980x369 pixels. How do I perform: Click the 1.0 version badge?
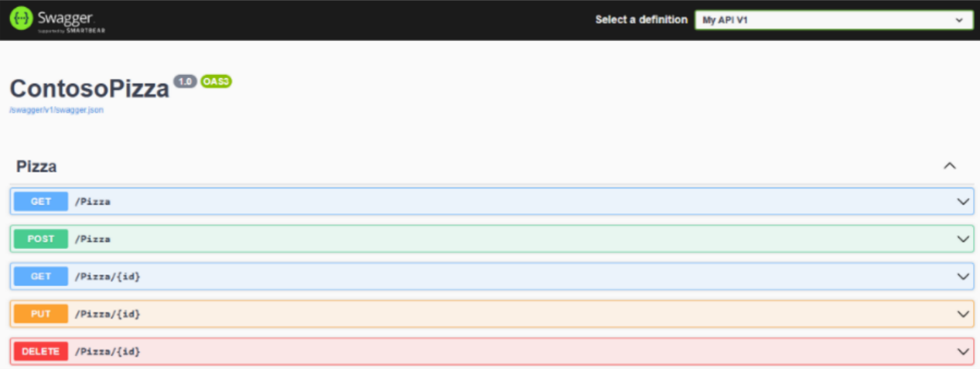[x=186, y=81]
